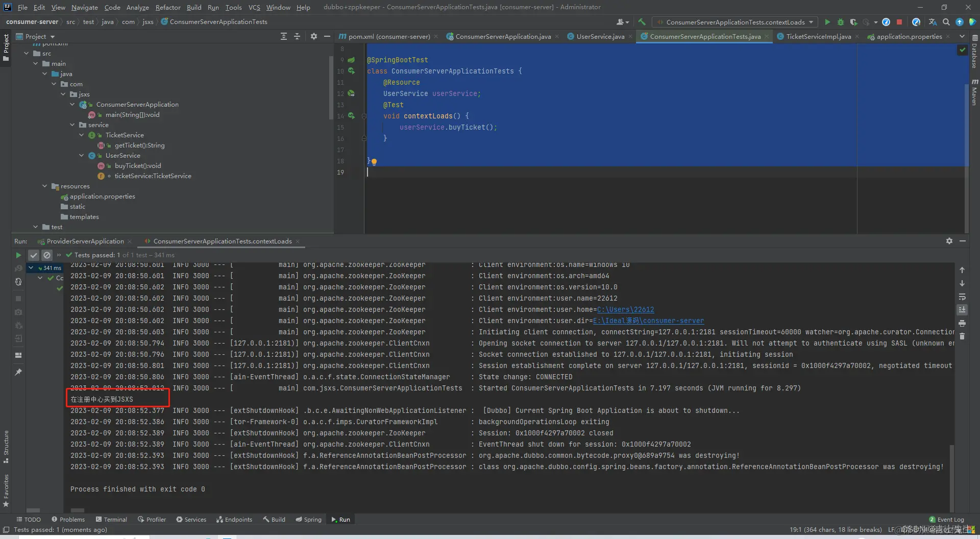
Task: Toggle tool window bars icon in status bar
Action: click(x=6, y=530)
